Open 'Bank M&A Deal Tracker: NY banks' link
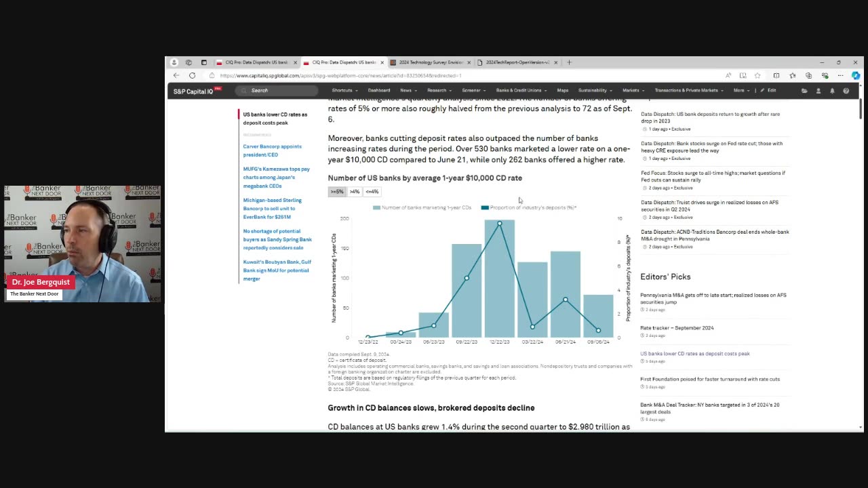The width and height of the screenshot is (868, 488). click(709, 408)
